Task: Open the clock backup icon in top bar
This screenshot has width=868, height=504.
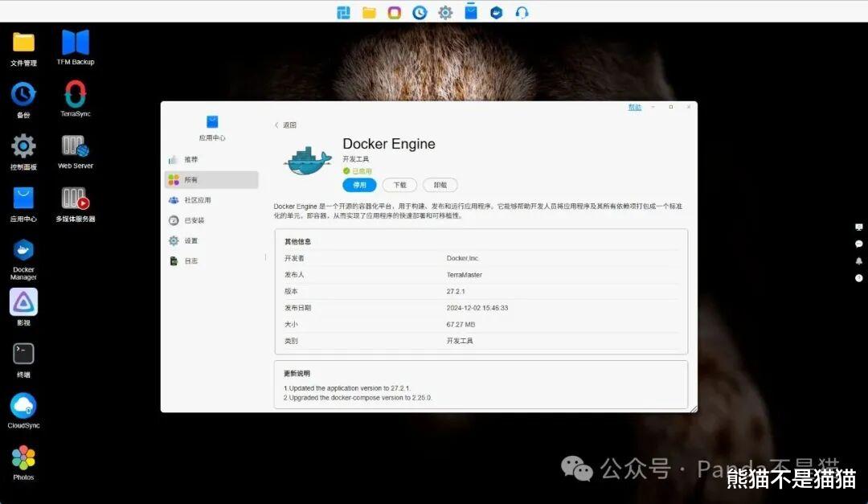Action: (x=420, y=12)
